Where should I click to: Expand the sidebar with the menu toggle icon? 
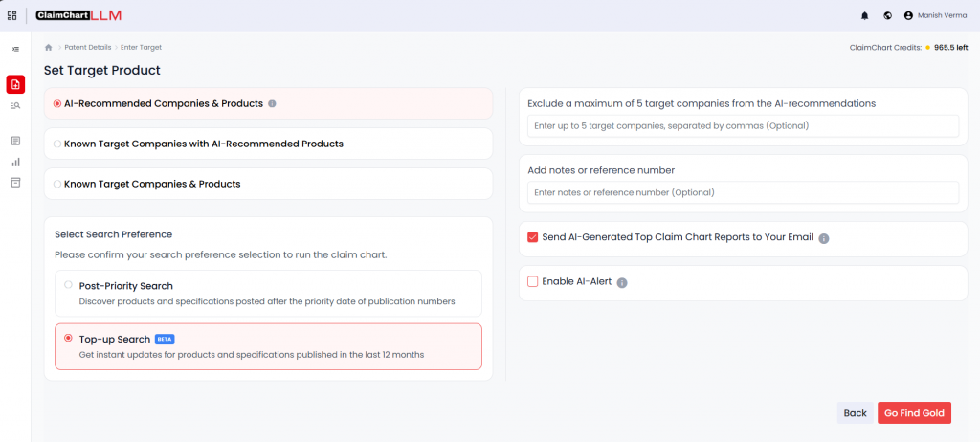(x=15, y=49)
